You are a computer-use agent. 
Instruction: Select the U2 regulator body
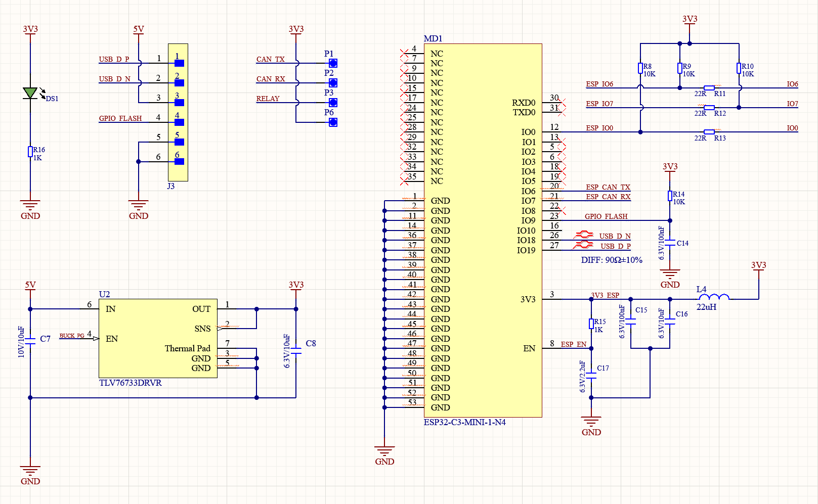click(x=158, y=338)
